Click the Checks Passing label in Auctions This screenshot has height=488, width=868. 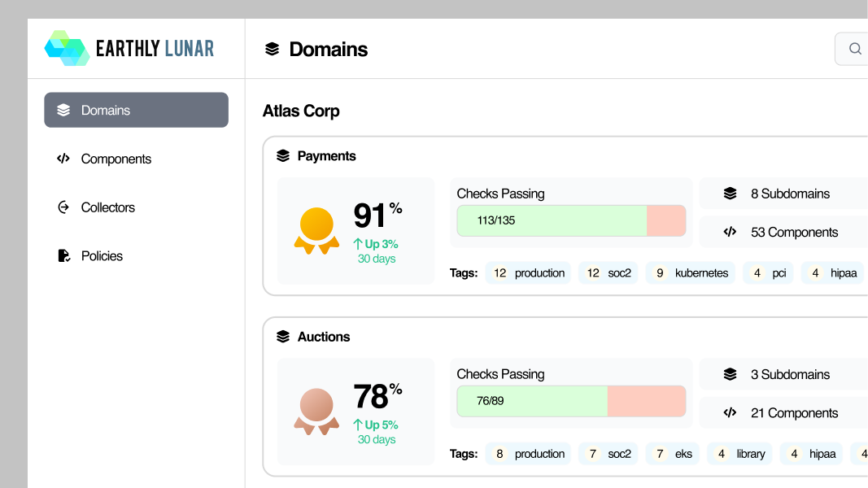pos(500,374)
